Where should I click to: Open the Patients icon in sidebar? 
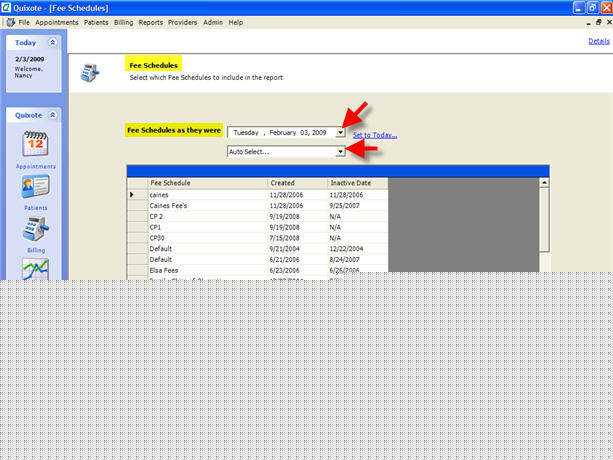pos(35,186)
